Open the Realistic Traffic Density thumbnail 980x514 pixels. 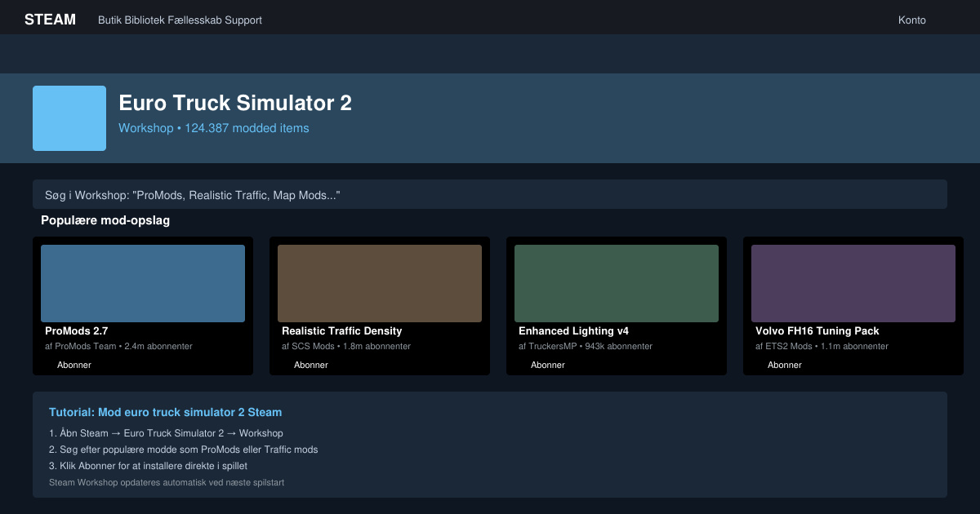click(380, 283)
